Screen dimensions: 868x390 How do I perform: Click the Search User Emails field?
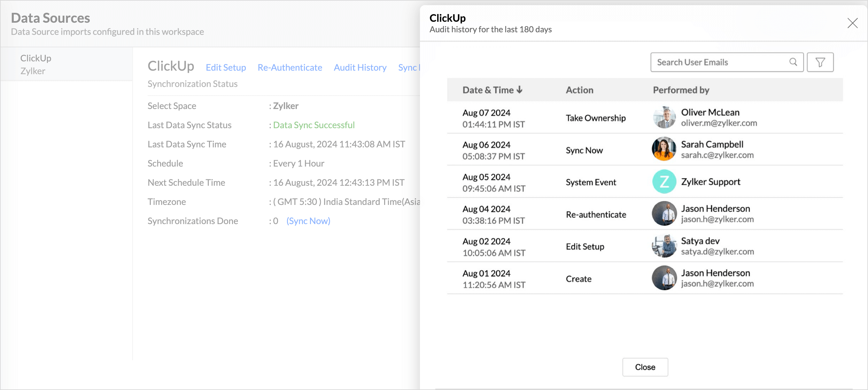pos(727,62)
